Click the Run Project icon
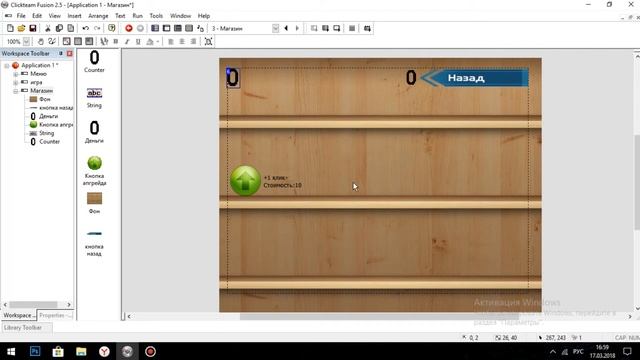This screenshot has width=640, height=360. 314,28
